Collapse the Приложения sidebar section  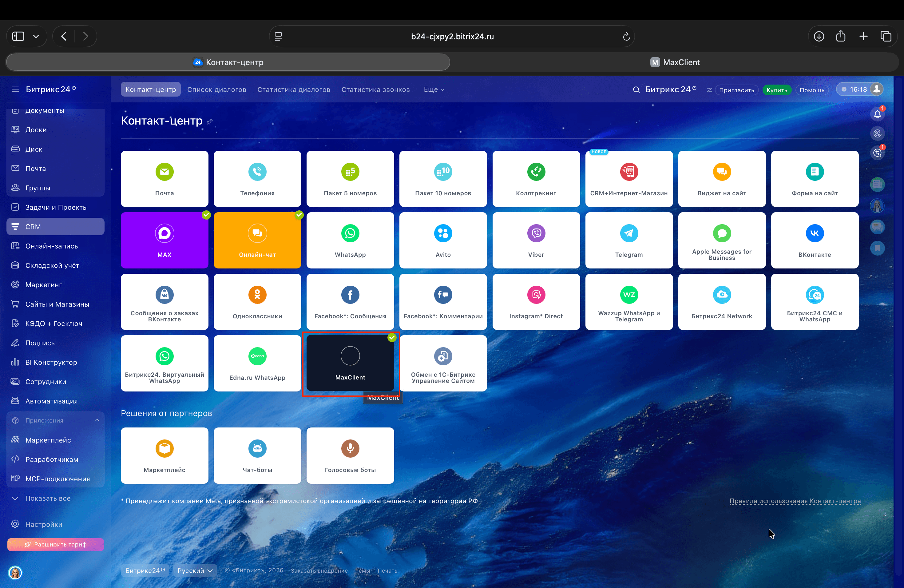tap(97, 420)
